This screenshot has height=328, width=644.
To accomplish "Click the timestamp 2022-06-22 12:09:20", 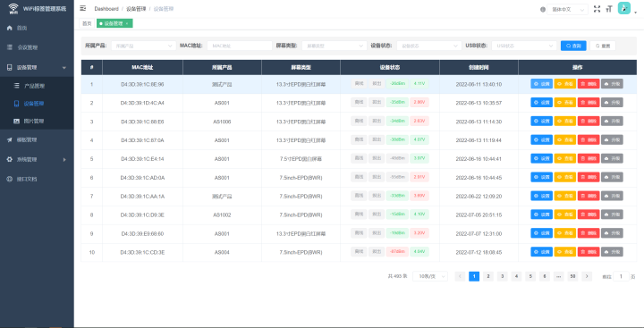I will [479, 197].
